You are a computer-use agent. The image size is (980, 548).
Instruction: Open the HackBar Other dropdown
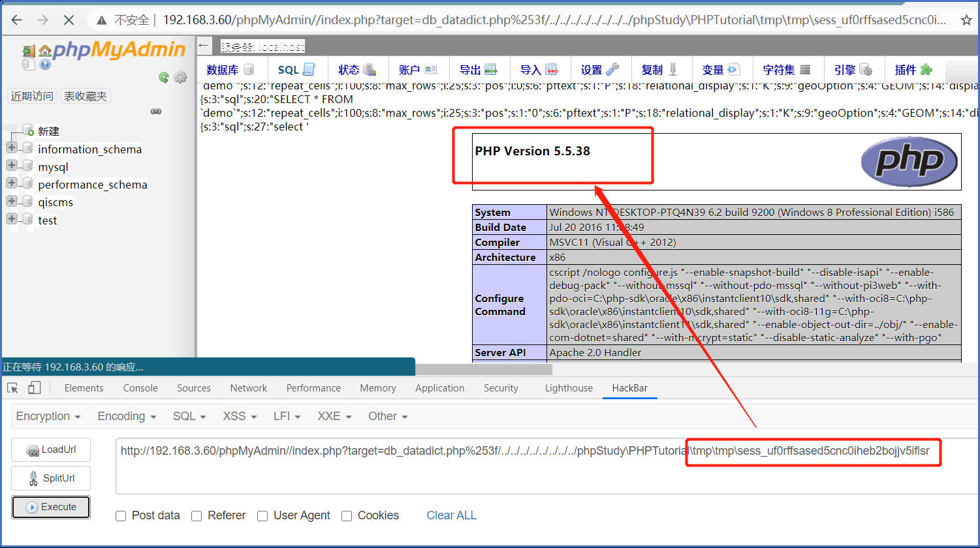[x=388, y=416]
